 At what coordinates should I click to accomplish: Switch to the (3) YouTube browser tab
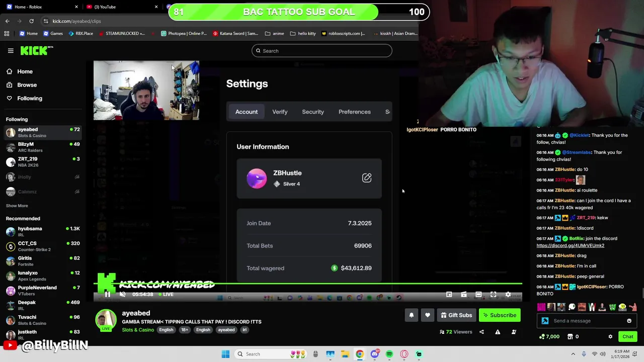pos(121,7)
